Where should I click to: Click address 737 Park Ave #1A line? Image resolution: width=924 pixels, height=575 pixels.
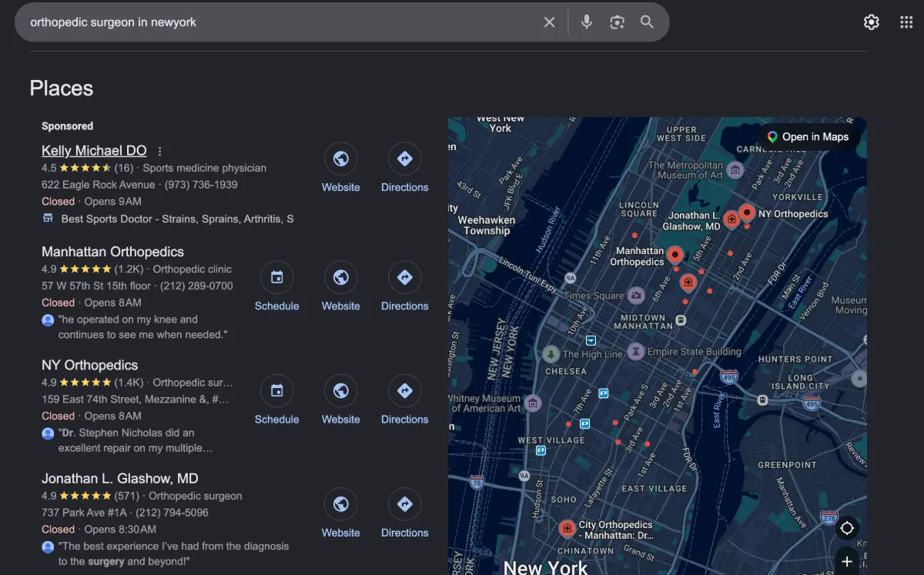[86, 512]
